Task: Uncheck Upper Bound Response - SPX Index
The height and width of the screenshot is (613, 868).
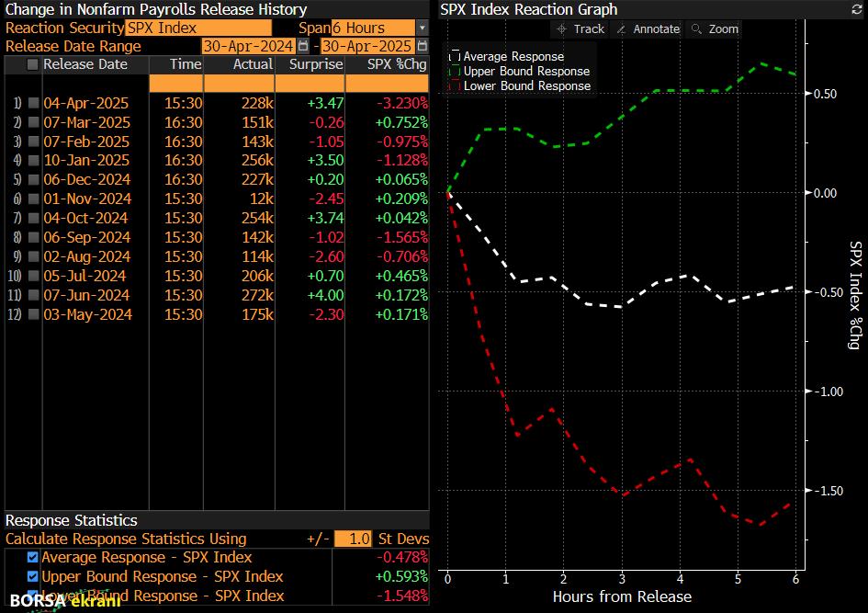Action: [x=33, y=577]
